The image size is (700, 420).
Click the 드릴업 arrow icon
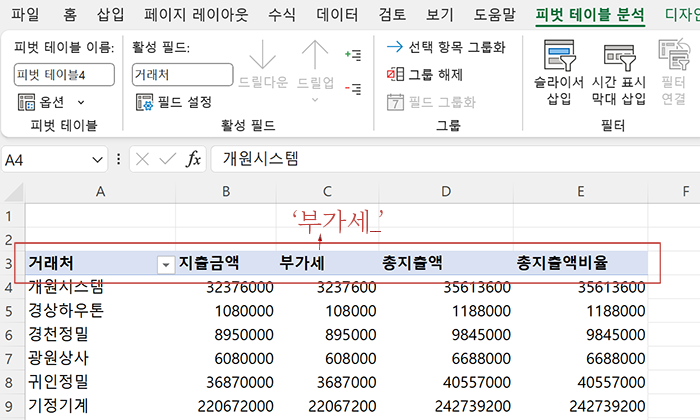pyautogui.click(x=315, y=54)
